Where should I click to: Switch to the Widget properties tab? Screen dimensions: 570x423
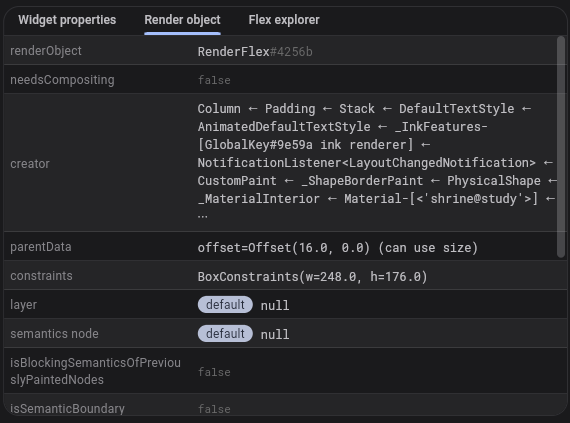point(67,20)
